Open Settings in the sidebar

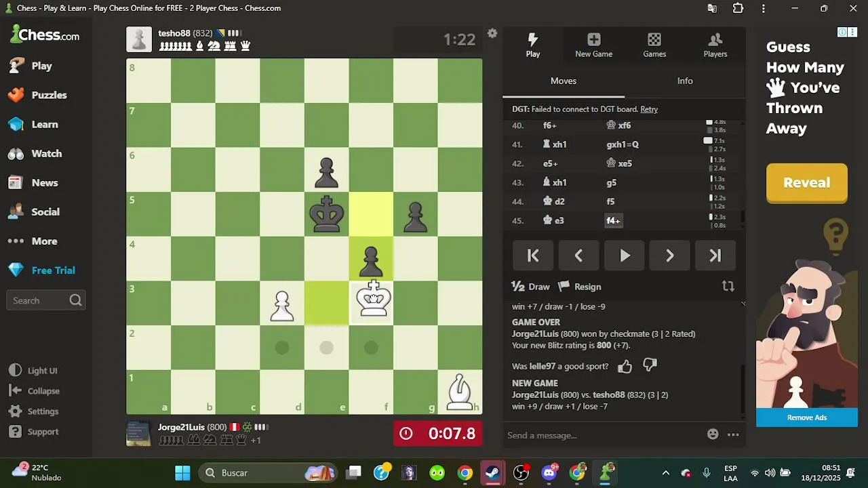tap(34, 411)
